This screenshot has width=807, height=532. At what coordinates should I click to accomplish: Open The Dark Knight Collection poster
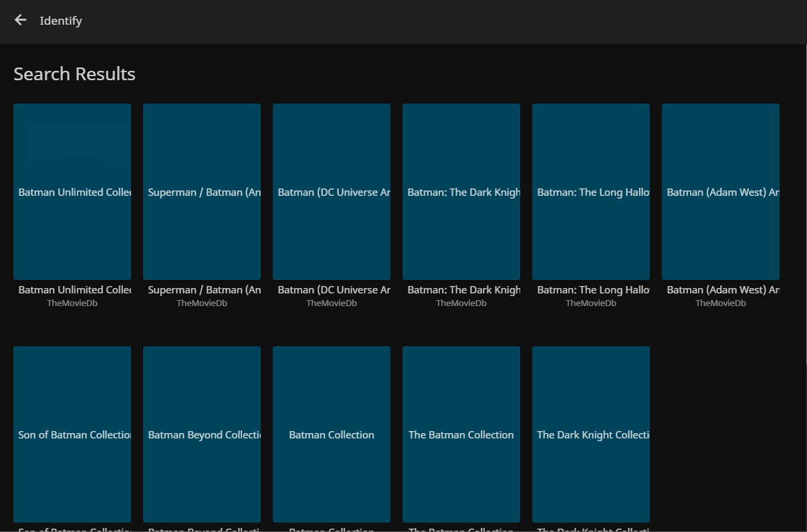pyautogui.click(x=591, y=434)
